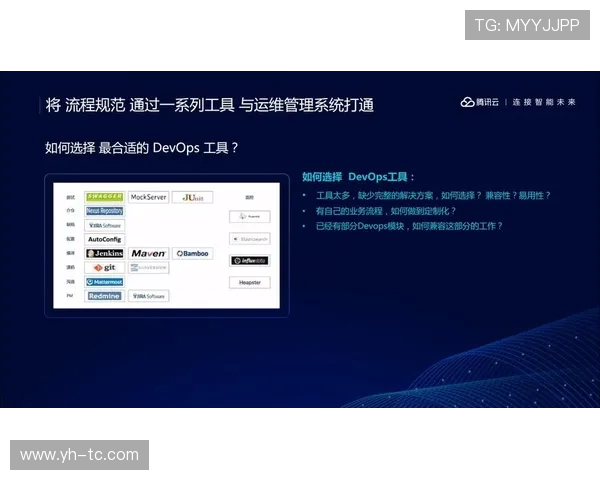Image resolution: width=600 pixels, height=480 pixels.
Task: Click the monitoring logo box above Elasticsearch
Action: click(x=249, y=217)
